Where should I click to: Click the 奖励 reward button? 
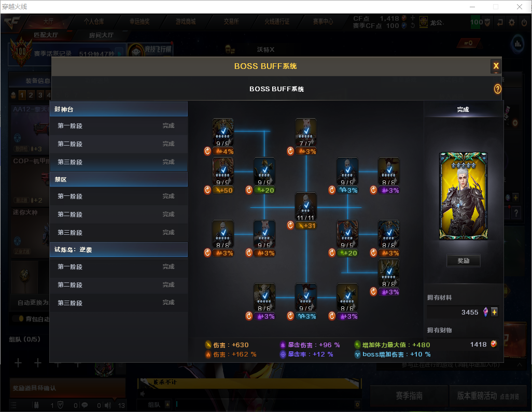463,261
